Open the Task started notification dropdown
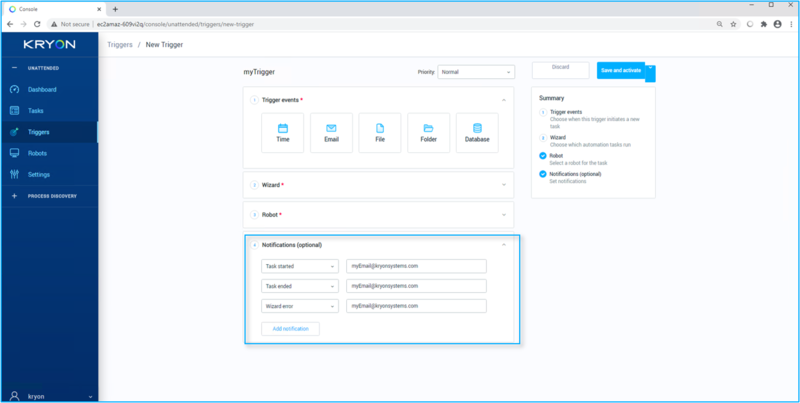The height and width of the screenshot is (403, 800). pos(300,266)
